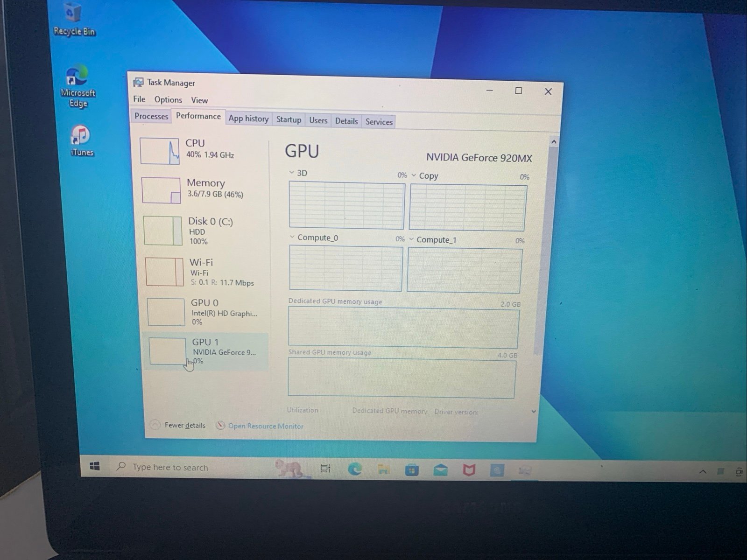The height and width of the screenshot is (560, 747).
Task: Close the Task Manager window
Action: [548, 91]
